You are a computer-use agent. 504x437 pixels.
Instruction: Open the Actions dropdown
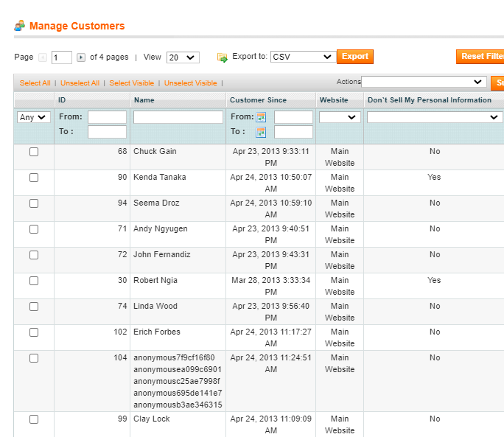tap(423, 82)
